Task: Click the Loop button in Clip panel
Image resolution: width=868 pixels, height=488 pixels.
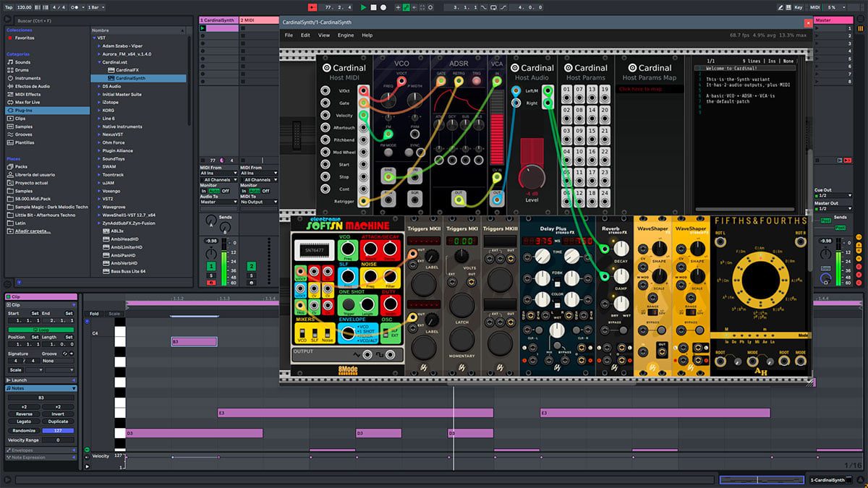Action: [x=41, y=330]
